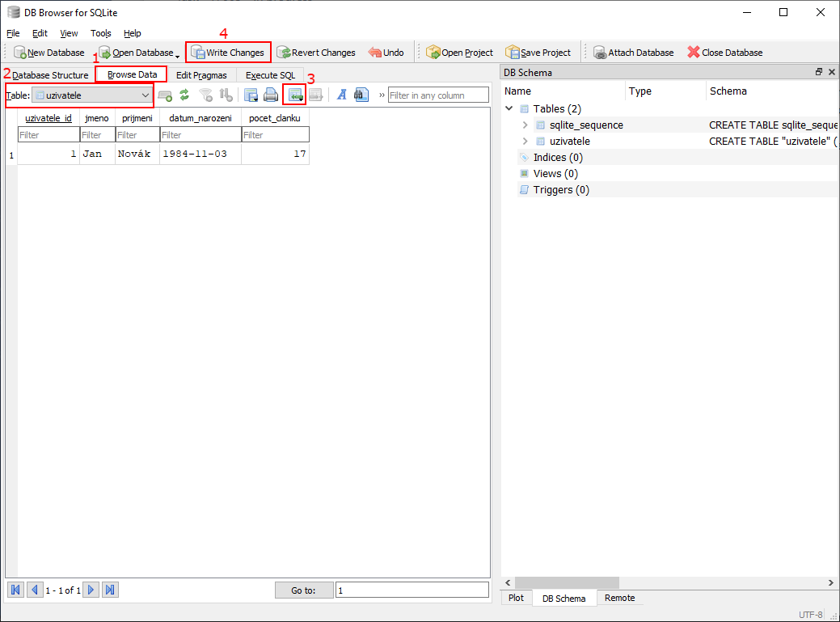Expand the uzivatele table node in schema
This screenshot has height=622, width=840.
pos(525,141)
